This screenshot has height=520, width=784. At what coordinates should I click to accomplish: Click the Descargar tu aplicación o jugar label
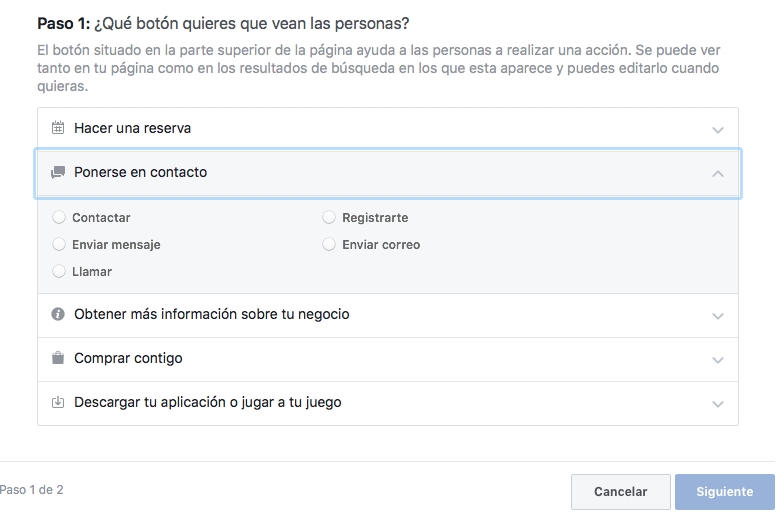coord(207,402)
